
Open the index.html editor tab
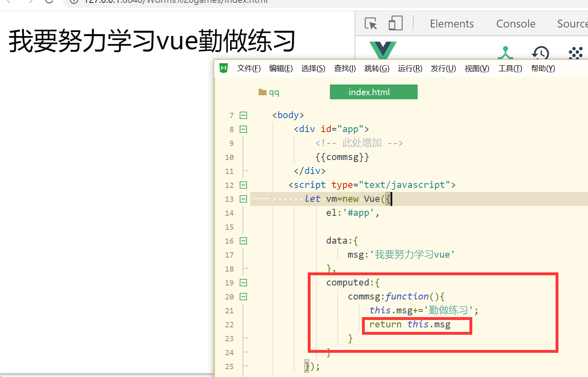pos(374,92)
